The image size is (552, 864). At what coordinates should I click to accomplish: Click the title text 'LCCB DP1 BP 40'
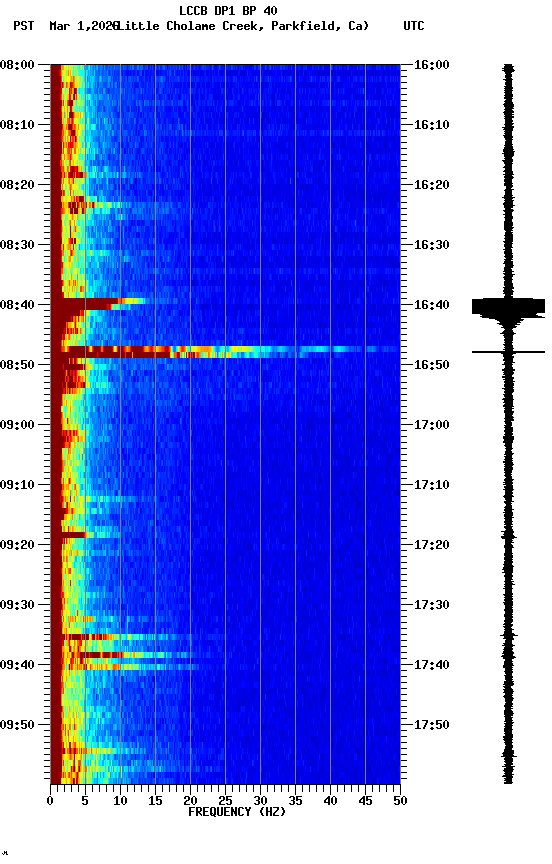pos(228,10)
